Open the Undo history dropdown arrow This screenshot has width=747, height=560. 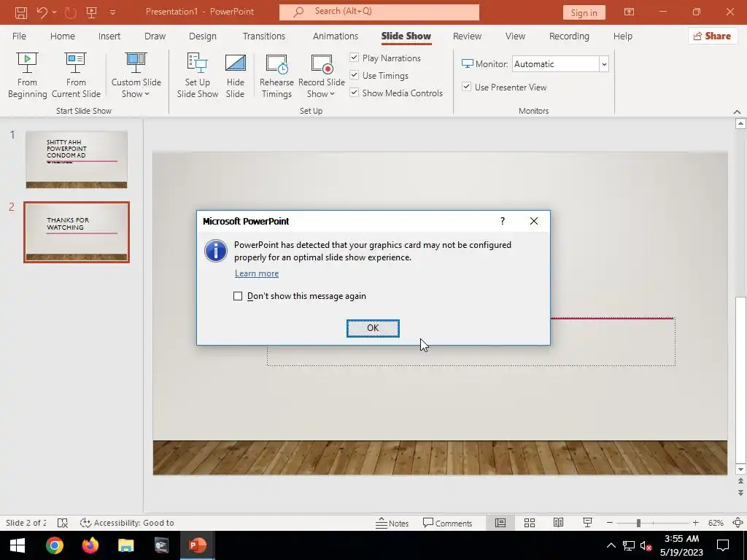54,12
